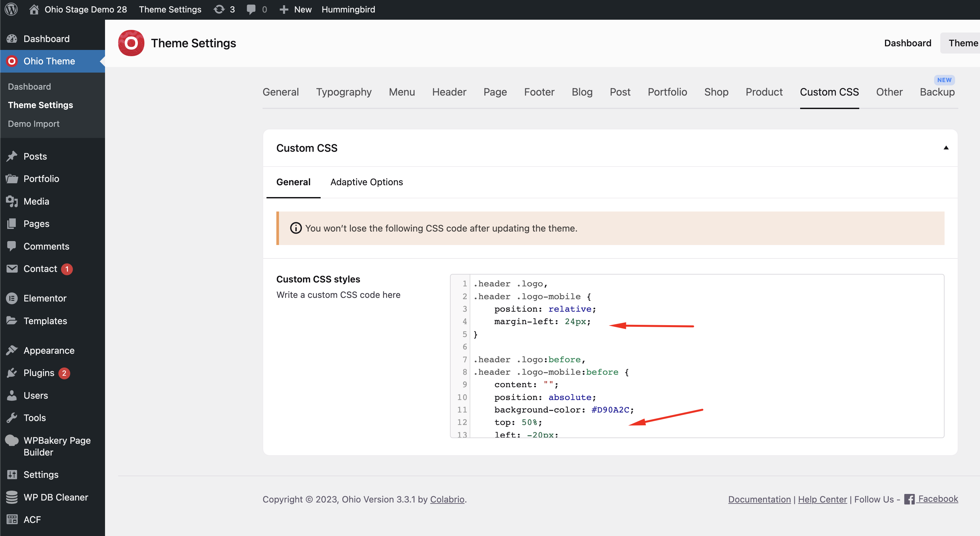Open the Other tab
Screen dimensions: 980x536
click(889, 92)
